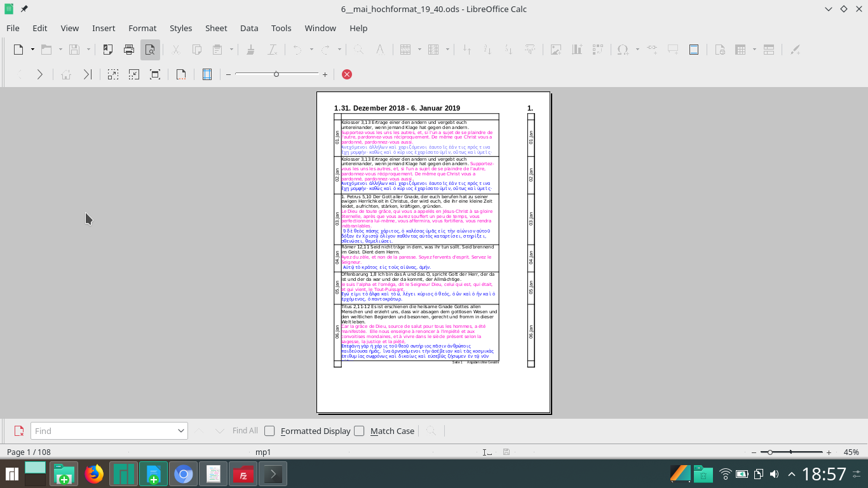
Task: Toggle full screen preview icon
Action: 155,74
